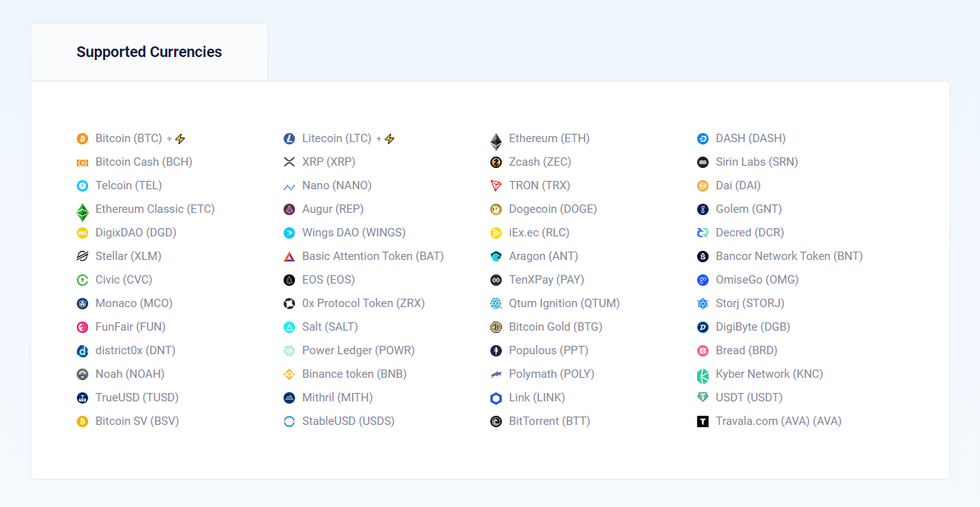
Task: Click the Dogecoin (DOGE) icon
Action: click(496, 210)
